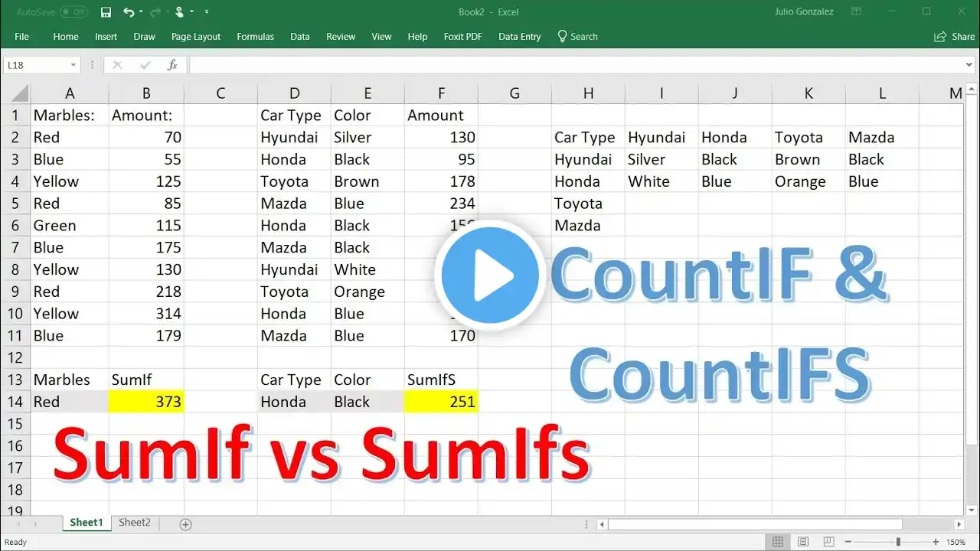Screen dimensions: 980x551
Task: Open the Review ribbon tab
Action: click(x=341, y=37)
